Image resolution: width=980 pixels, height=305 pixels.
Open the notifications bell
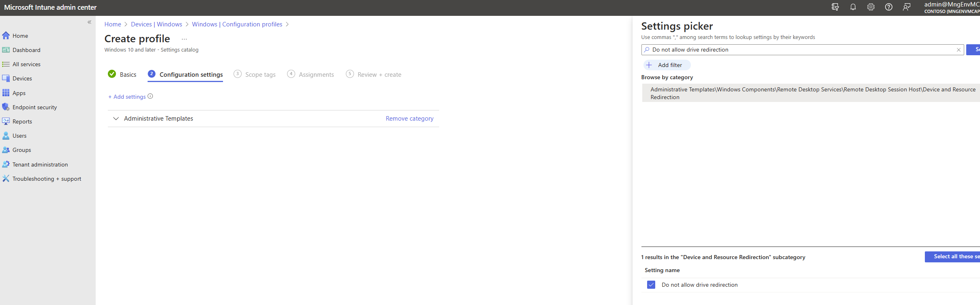click(853, 7)
